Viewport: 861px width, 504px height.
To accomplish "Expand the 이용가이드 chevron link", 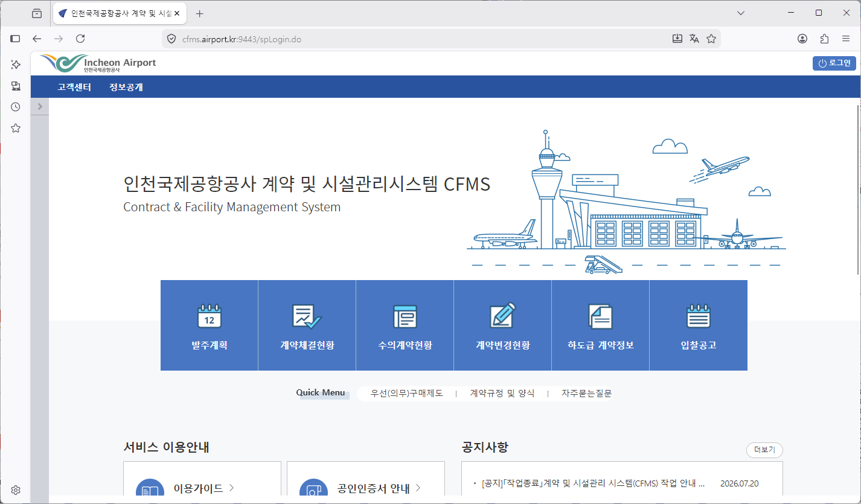I will (x=232, y=488).
